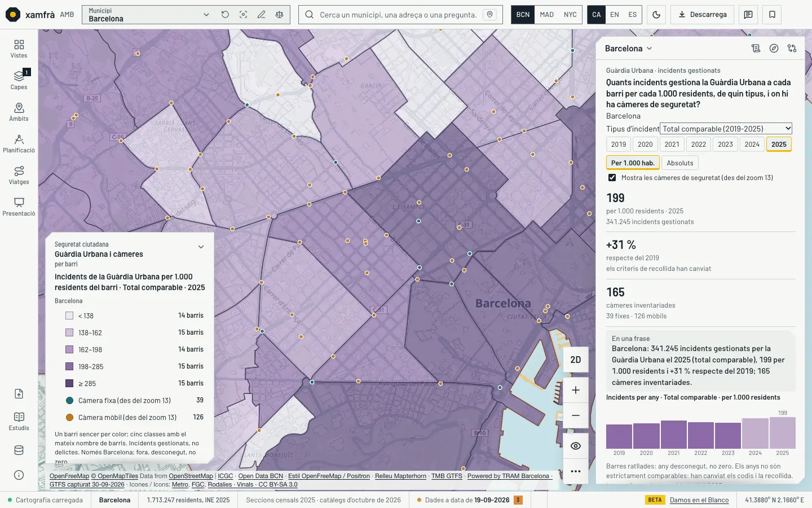Toggle the 2D map view button
This screenshot has width=812, height=508.
576,360
